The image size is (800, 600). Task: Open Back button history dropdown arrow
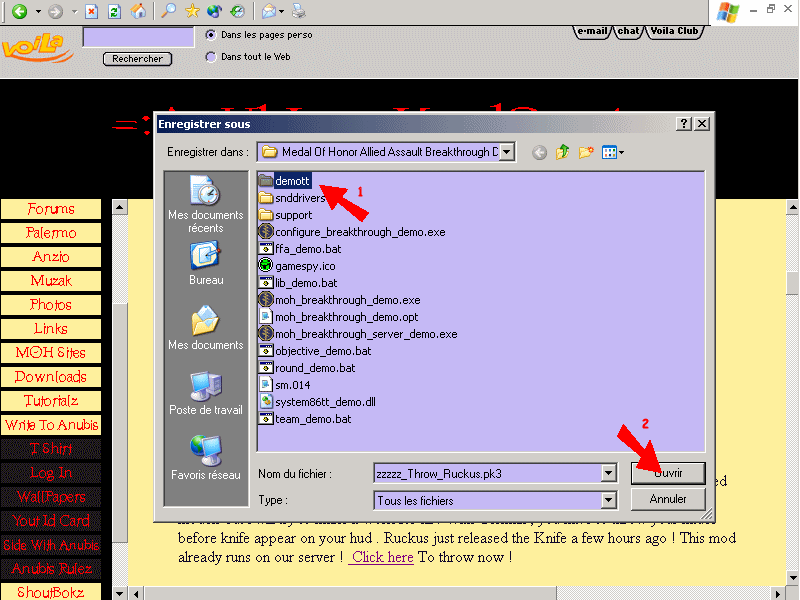pyautogui.click(x=38, y=11)
